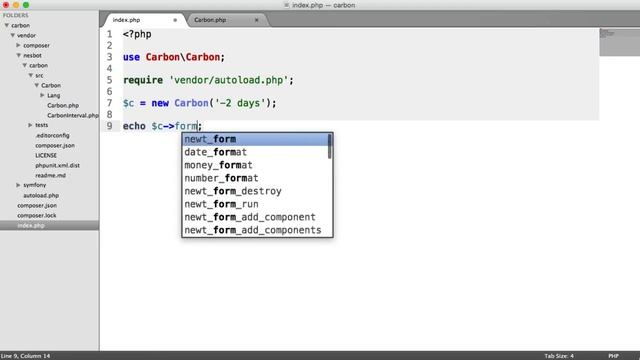The image size is (640, 360).
Task: Choose number_format autocomplete suggestion
Action: point(257,178)
